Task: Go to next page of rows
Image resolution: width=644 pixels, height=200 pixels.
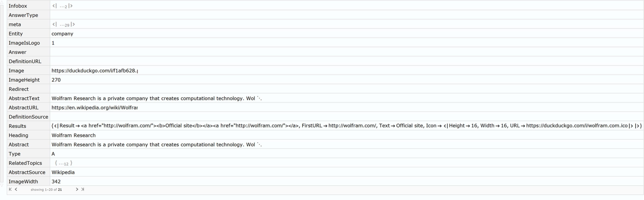Action: coord(77,189)
